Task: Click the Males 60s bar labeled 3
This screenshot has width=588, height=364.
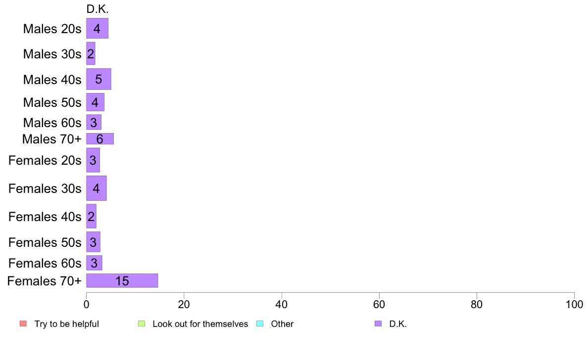Action: (94, 122)
